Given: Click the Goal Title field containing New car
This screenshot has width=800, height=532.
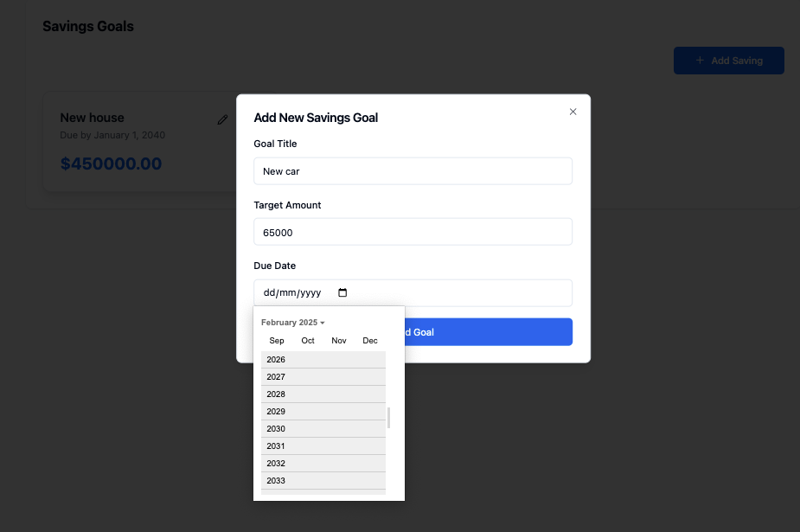Looking at the screenshot, I should [x=413, y=170].
